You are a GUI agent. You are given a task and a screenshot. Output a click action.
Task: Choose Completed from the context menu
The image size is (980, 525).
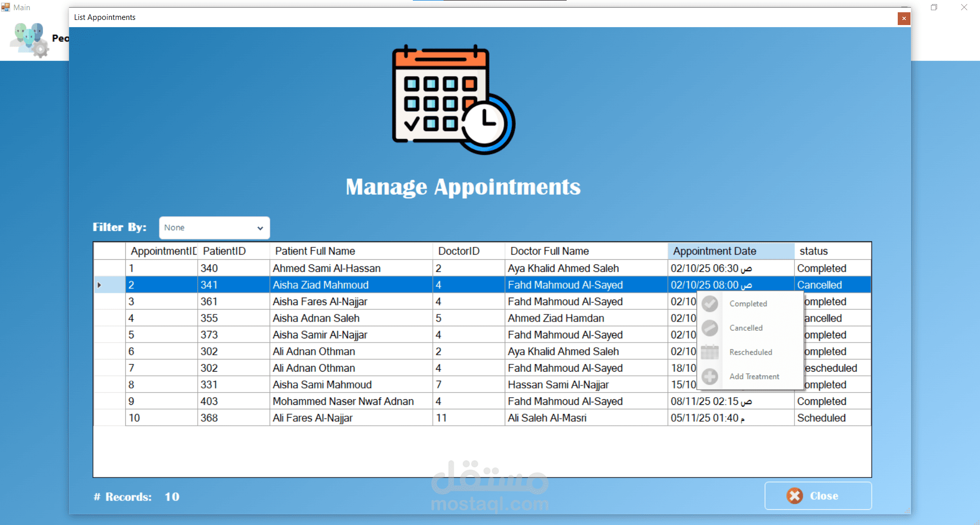[750, 304]
